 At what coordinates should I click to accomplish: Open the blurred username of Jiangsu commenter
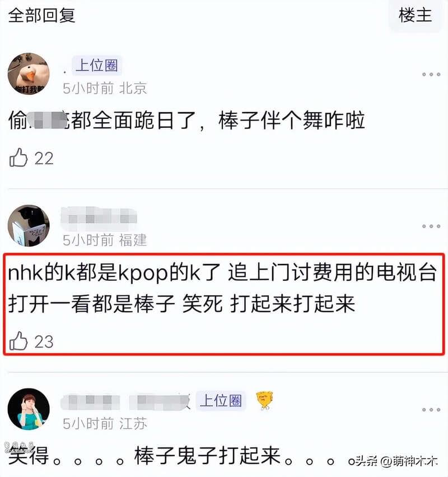(126, 401)
